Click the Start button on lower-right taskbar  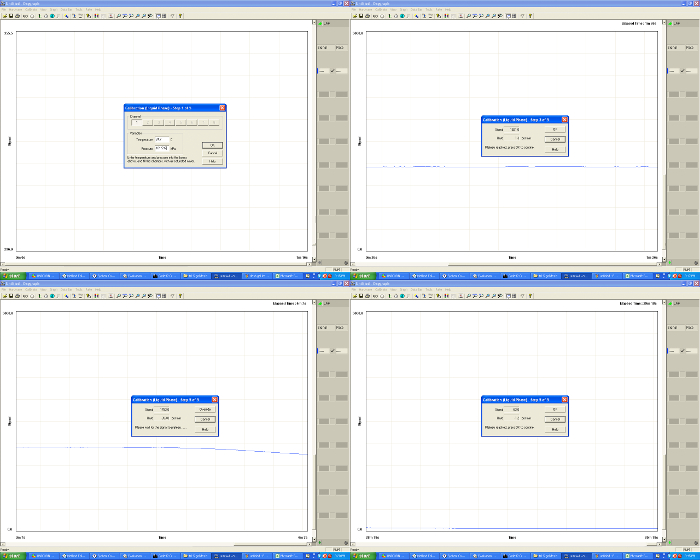coord(362,556)
